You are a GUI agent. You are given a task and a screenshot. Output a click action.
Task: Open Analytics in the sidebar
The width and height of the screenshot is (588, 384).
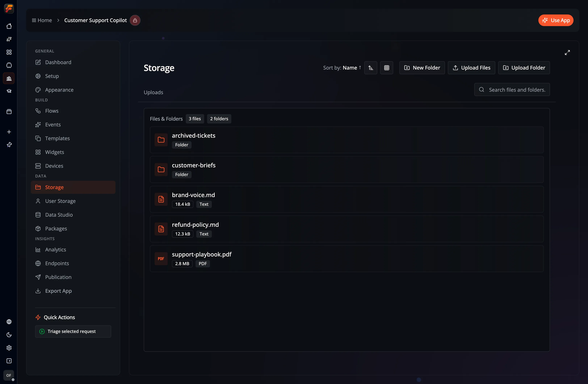click(73, 249)
